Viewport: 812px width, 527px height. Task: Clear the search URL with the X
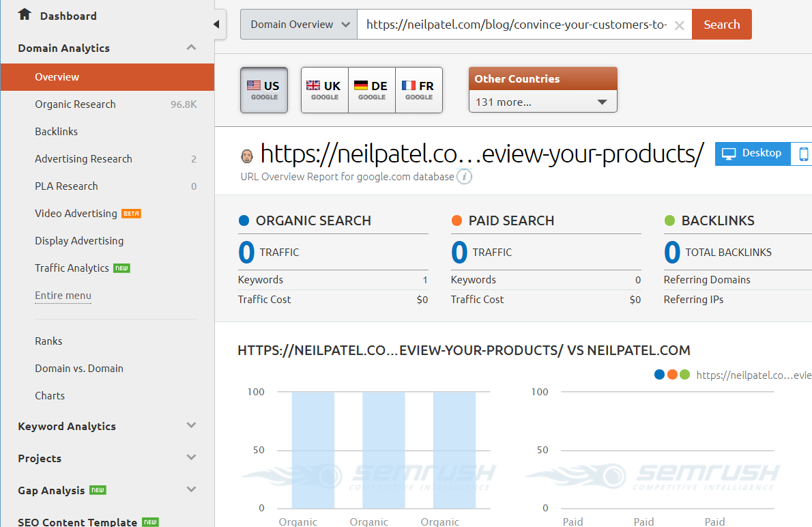[x=680, y=25]
